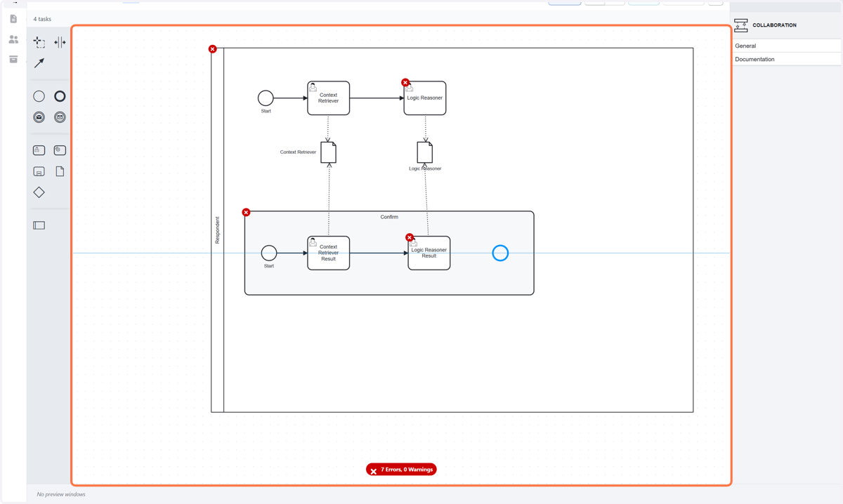Open the document icon in left sidebar

point(13,19)
